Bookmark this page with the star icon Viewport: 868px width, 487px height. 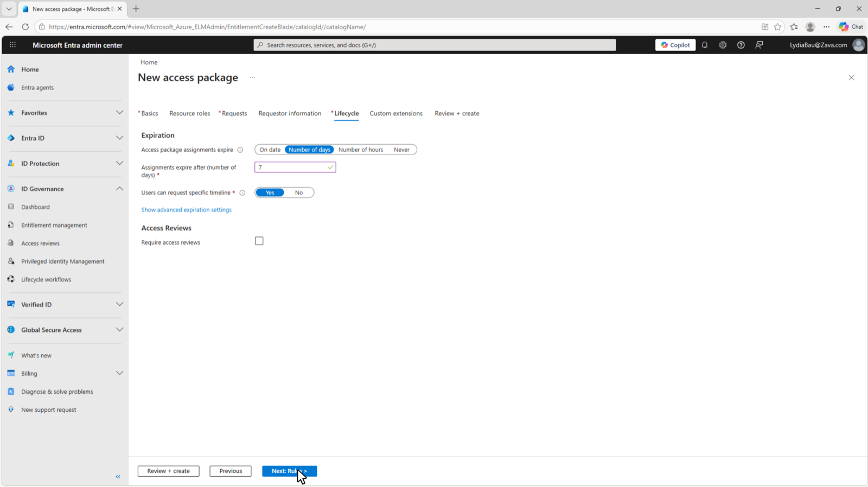click(x=778, y=27)
